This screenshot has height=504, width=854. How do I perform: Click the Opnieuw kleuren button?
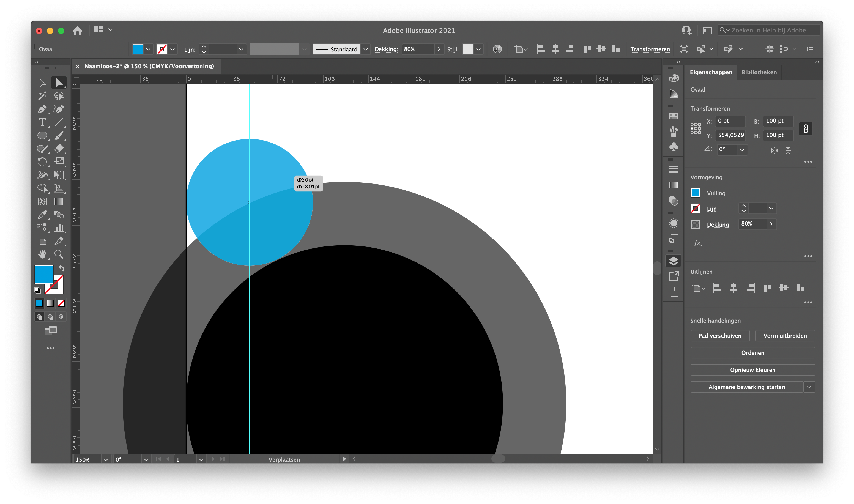[752, 370]
